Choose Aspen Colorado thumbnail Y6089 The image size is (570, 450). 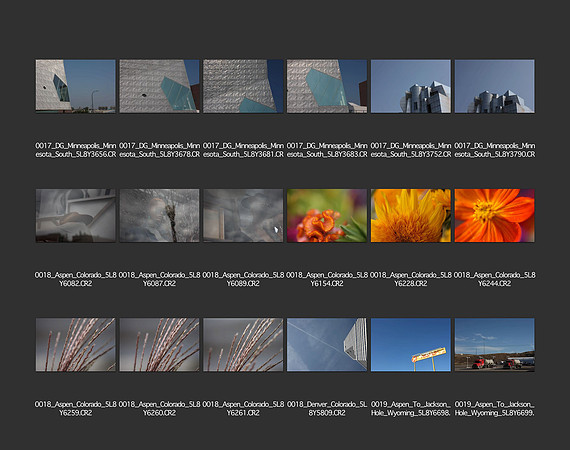coord(243,215)
